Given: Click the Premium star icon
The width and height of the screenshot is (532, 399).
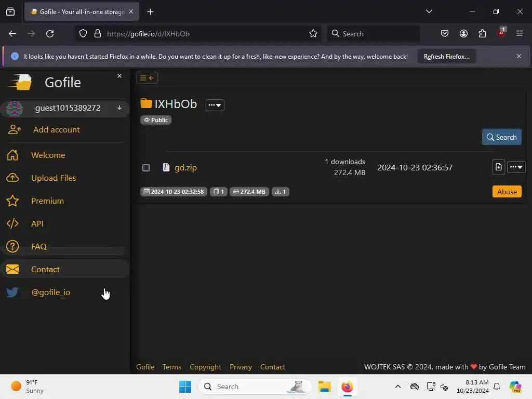Looking at the screenshot, I should click(12, 201).
